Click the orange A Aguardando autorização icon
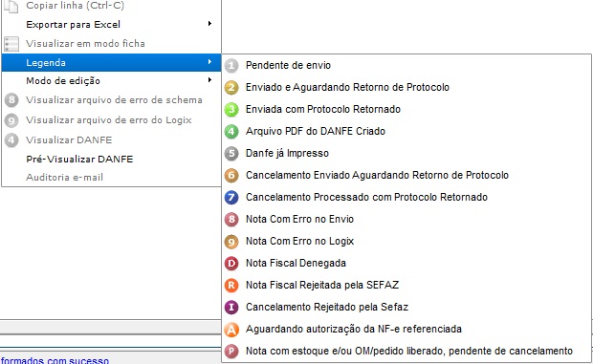 point(231,330)
